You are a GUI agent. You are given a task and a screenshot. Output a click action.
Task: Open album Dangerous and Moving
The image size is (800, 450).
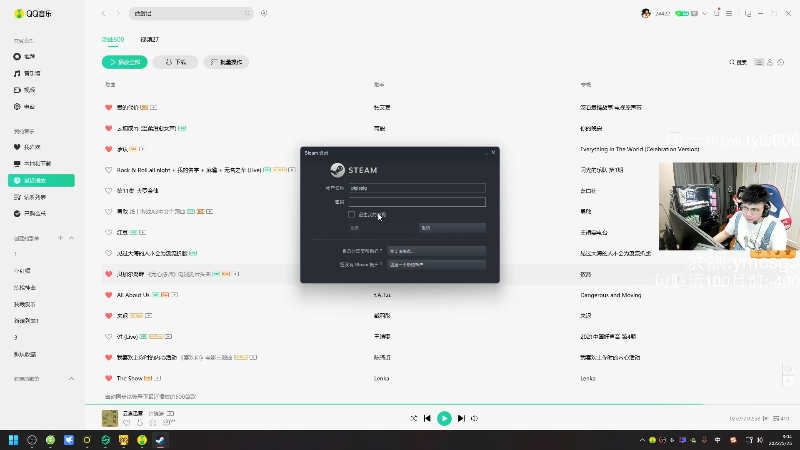coord(611,295)
